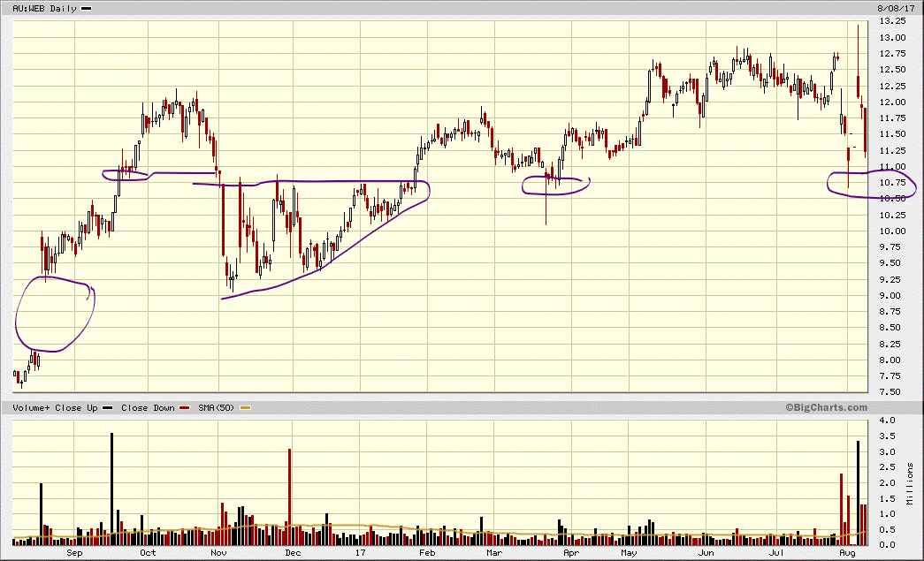Image resolution: width=924 pixels, height=561 pixels.
Task: Click the 12.50 price axis label
Action: coord(892,69)
